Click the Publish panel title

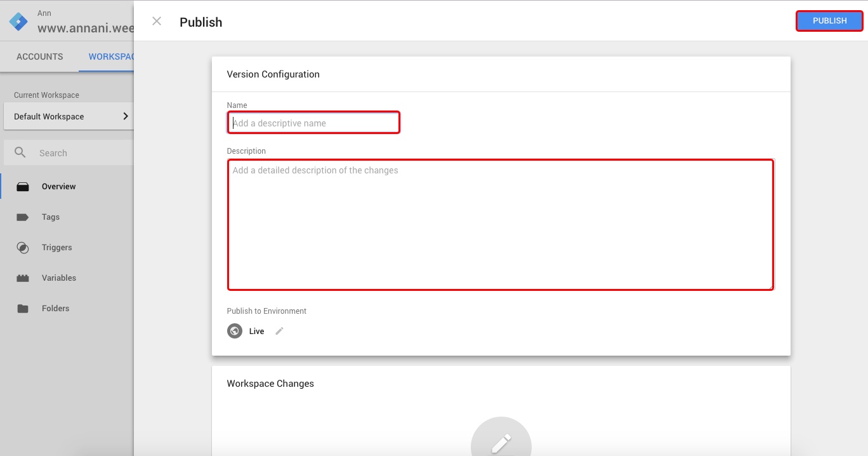click(201, 22)
